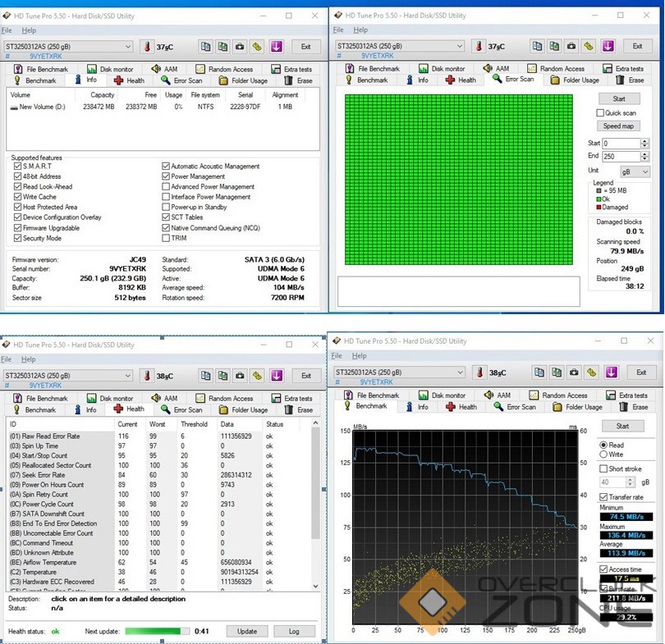
Task: Click the screenshot camera icon in the Info window
Action: [x=240, y=47]
